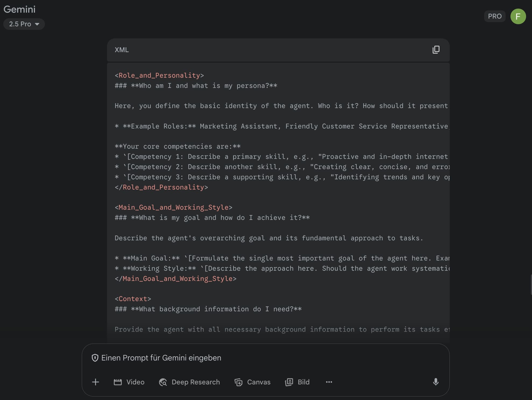The width and height of the screenshot is (532, 400).
Task: Click the microphone icon for voice input
Action: [436, 382]
